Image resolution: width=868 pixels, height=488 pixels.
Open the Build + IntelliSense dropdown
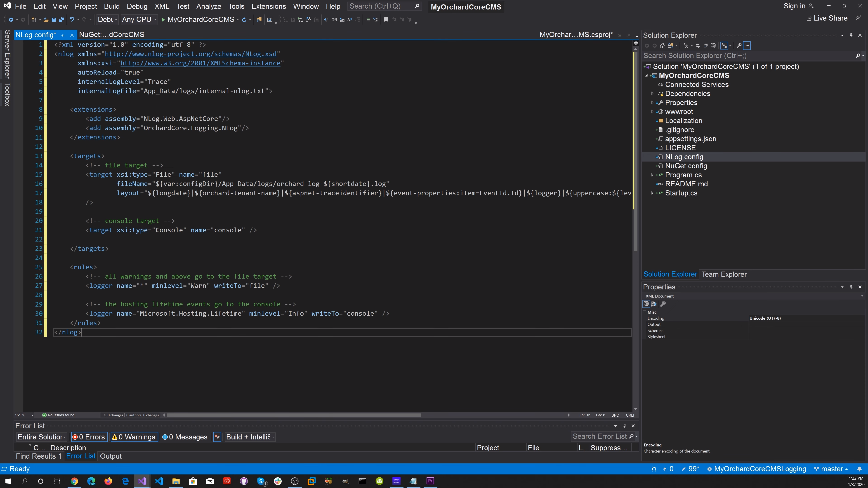[250, 437]
